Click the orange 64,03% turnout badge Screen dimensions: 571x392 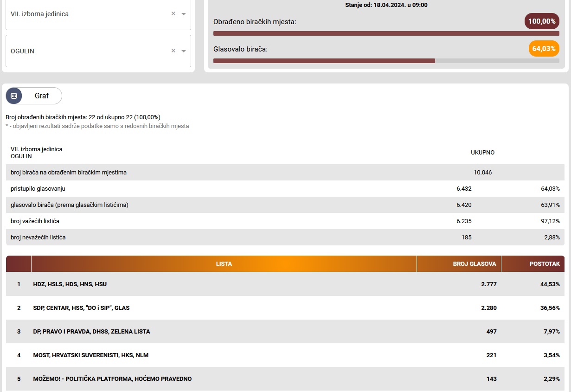pos(544,48)
